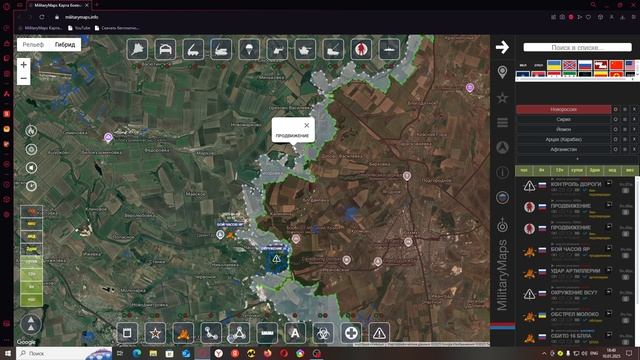Select the China flag filter
Image resolution: width=640 pixels, height=360 pixels.
pos(616,65)
